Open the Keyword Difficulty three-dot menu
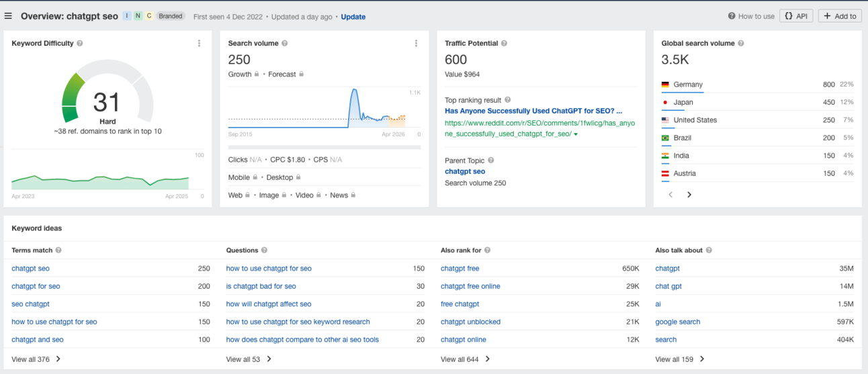The image size is (868, 374). [199, 44]
